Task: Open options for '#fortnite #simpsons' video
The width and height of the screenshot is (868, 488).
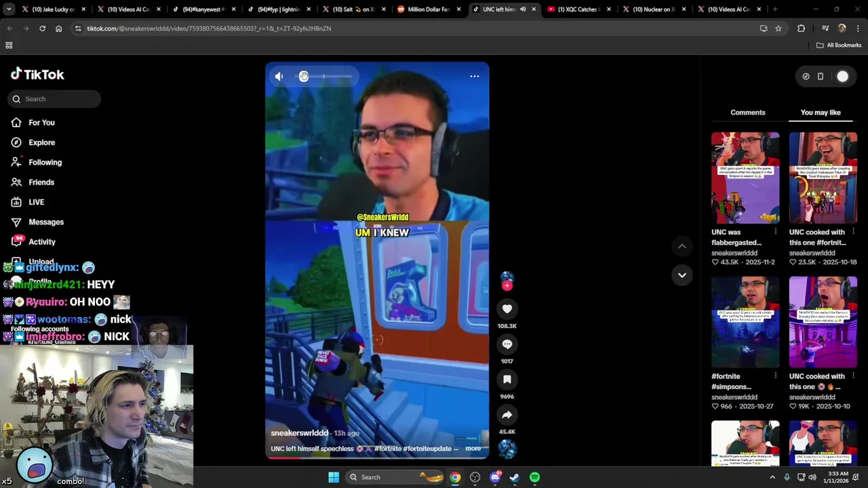Action: 776,376
